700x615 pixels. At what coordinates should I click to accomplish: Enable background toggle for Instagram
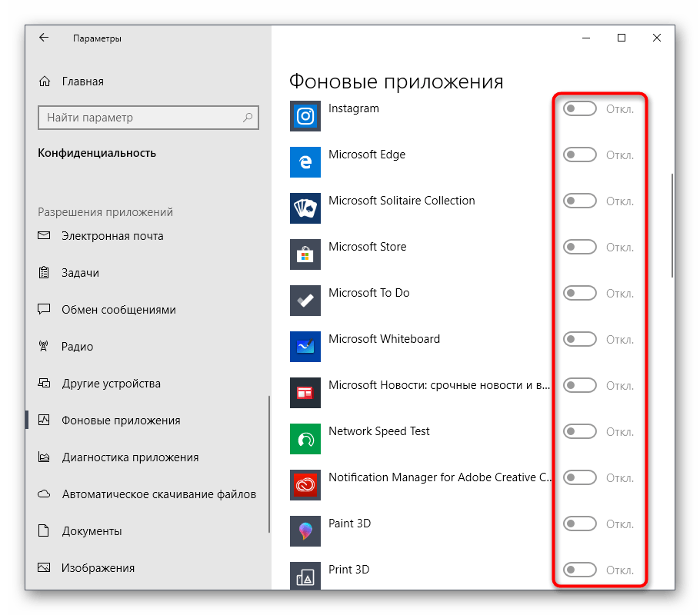coord(580,109)
